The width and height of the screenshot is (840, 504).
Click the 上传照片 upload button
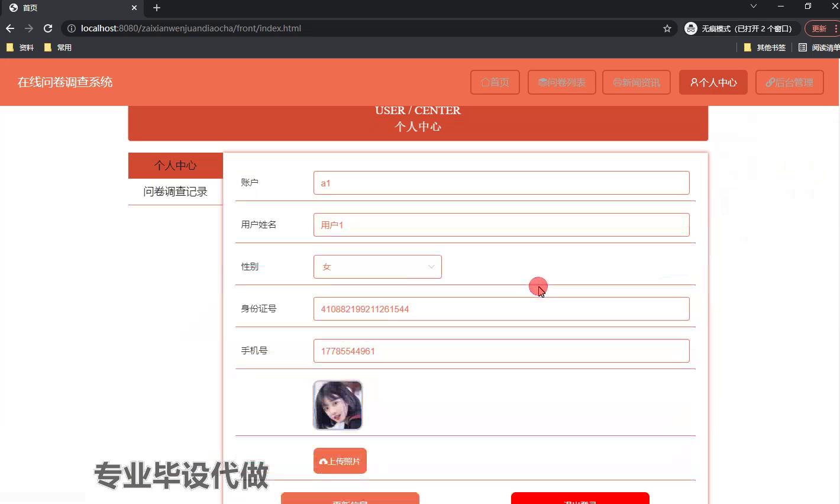tap(340, 461)
